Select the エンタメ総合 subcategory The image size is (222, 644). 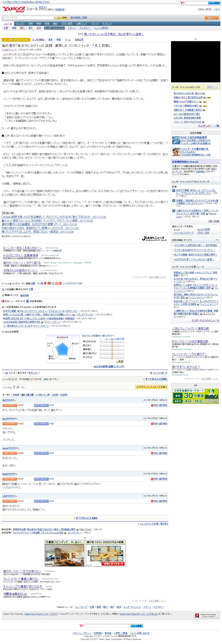pos(38,40)
